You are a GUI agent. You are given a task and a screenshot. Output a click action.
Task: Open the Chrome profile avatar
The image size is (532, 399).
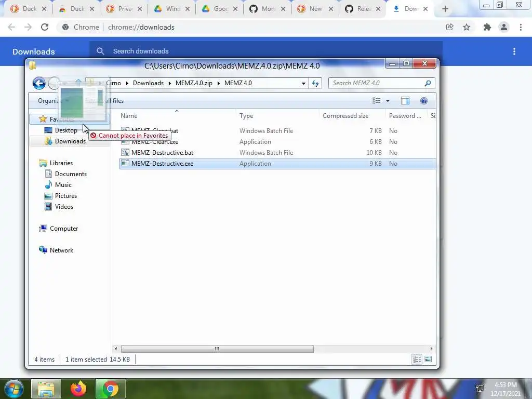[504, 27]
